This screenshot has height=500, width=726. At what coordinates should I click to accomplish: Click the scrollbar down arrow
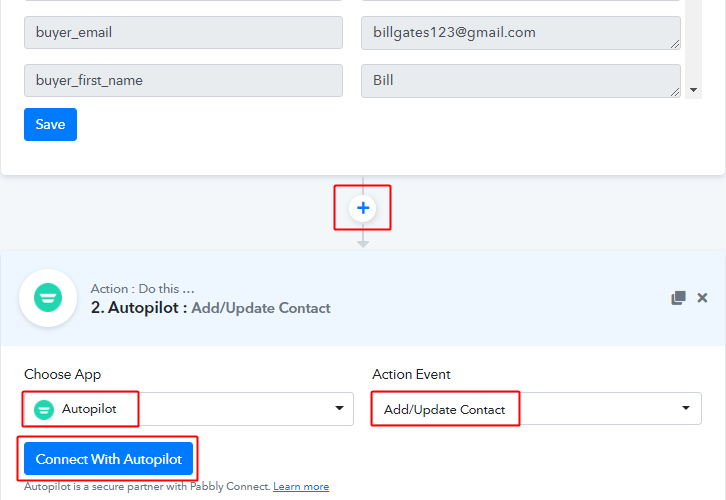[693, 90]
